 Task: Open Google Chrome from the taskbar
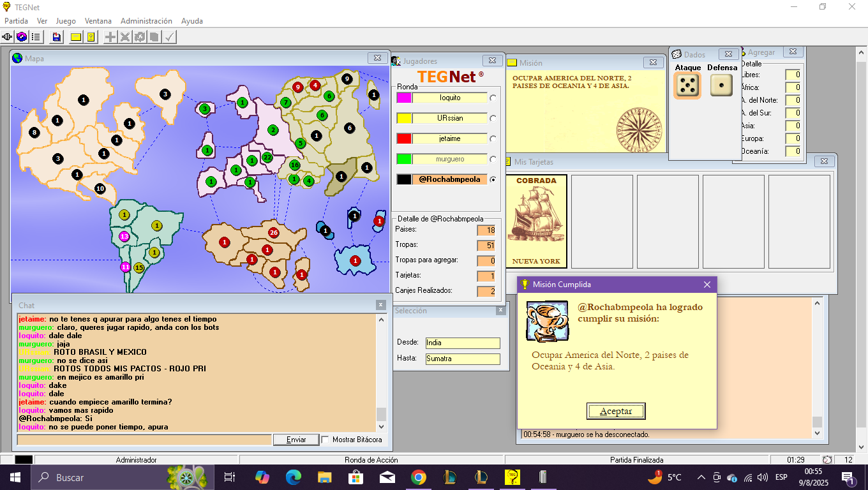pyautogui.click(x=418, y=477)
